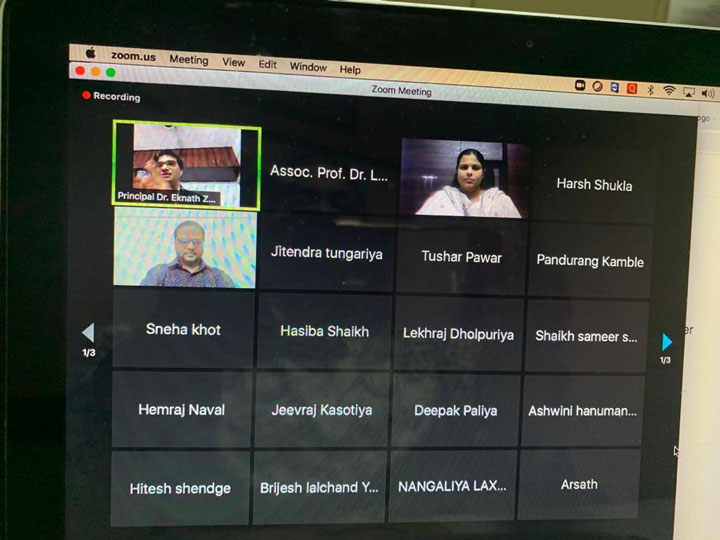Select the Brijesh lalchand Y... participant tile

[319, 487]
